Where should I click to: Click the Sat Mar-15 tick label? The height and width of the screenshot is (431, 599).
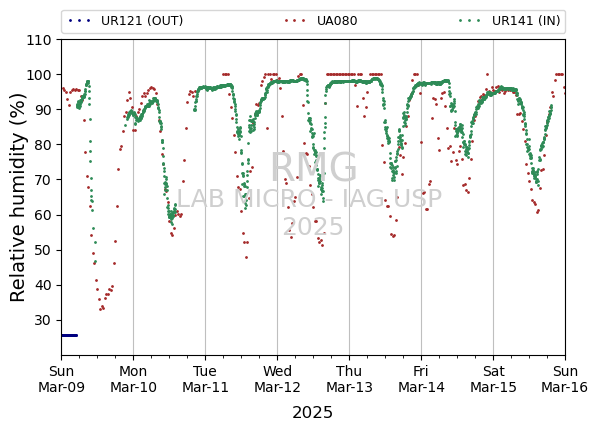coord(493,379)
